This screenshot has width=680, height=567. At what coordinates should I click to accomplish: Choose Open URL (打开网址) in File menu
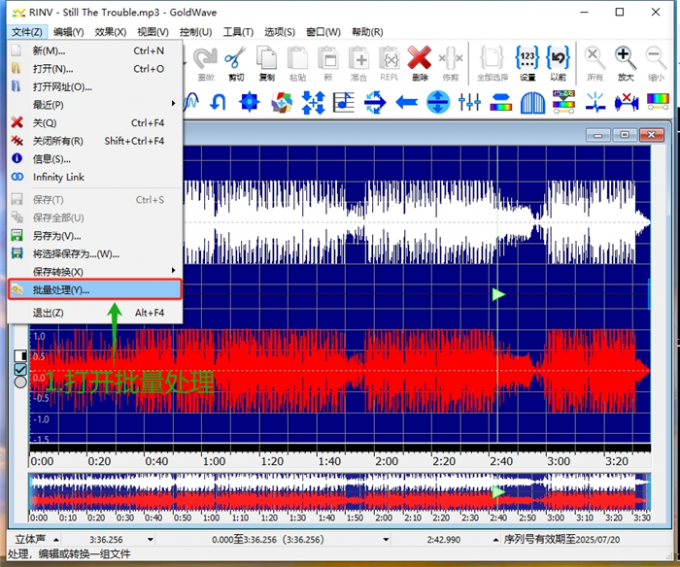(x=95, y=87)
